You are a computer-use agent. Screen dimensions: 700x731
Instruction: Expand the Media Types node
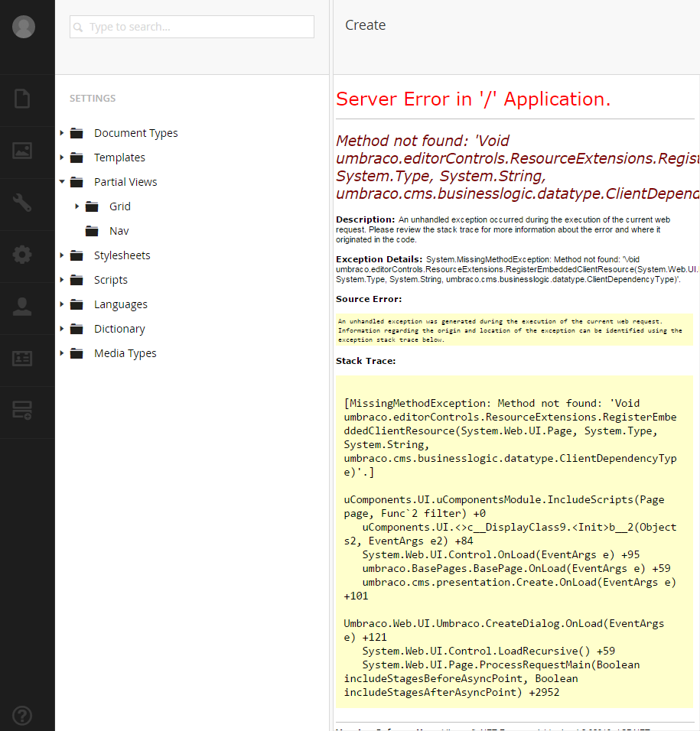pyautogui.click(x=61, y=353)
